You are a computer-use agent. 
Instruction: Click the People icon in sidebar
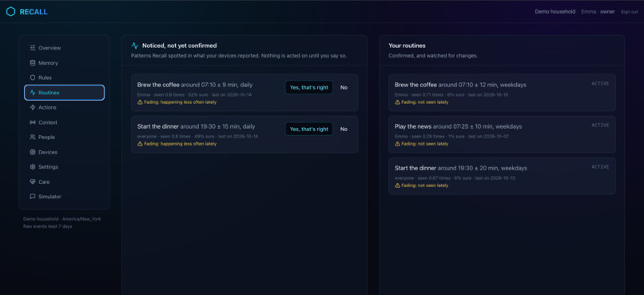click(x=33, y=138)
